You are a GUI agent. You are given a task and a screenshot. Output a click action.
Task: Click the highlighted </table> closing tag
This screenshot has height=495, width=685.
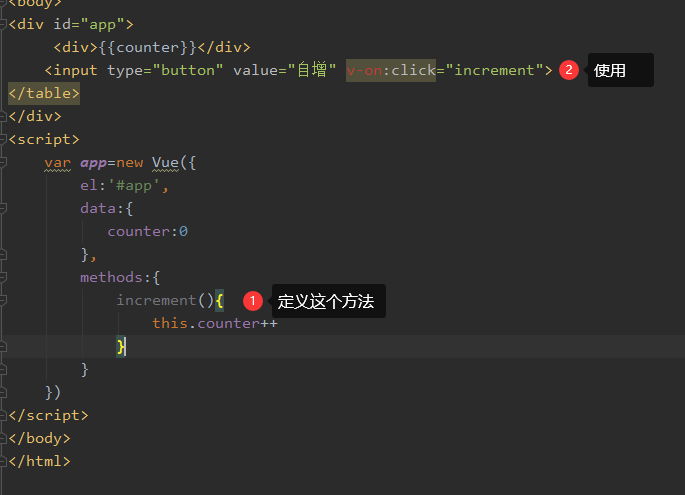[x=44, y=93]
